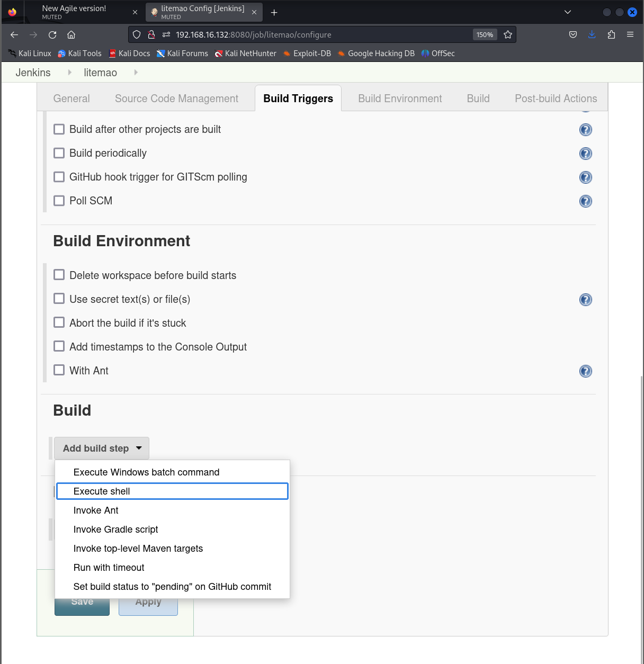Click the URL address bar field

click(x=322, y=34)
